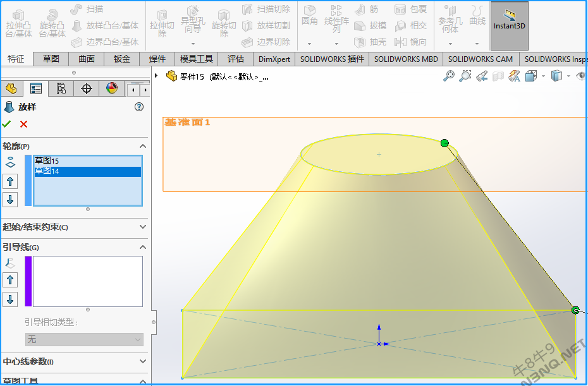Image resolution: width=588 pixels, height=386 pixels.
Task: Click the display style icon
Action: click(x=556, y=76)
